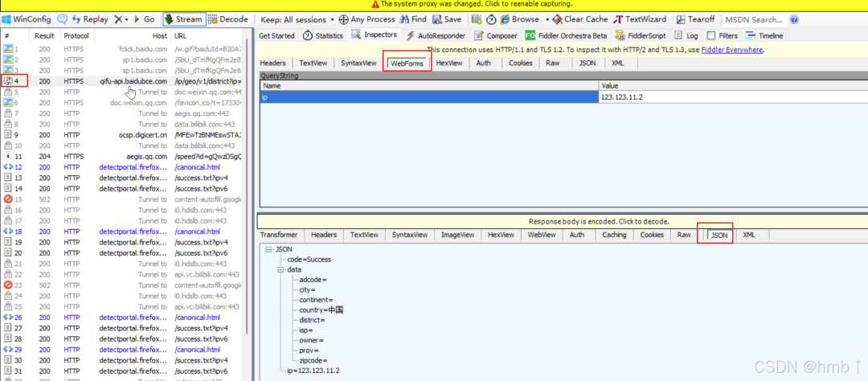Click red error icon of session 15
The height and width of the screenshot is (381, 868).
click(8, 199)
